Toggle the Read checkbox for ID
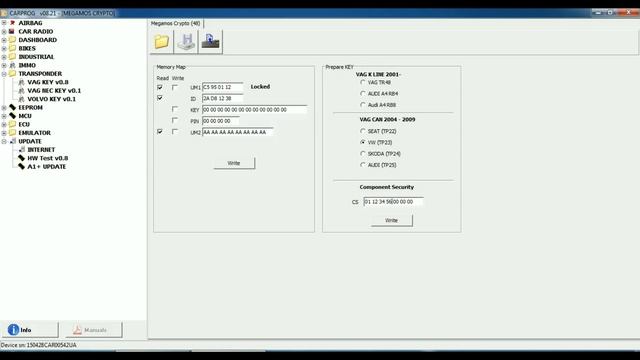The width and height of the screenshot is (640, 360). [160, 98]
